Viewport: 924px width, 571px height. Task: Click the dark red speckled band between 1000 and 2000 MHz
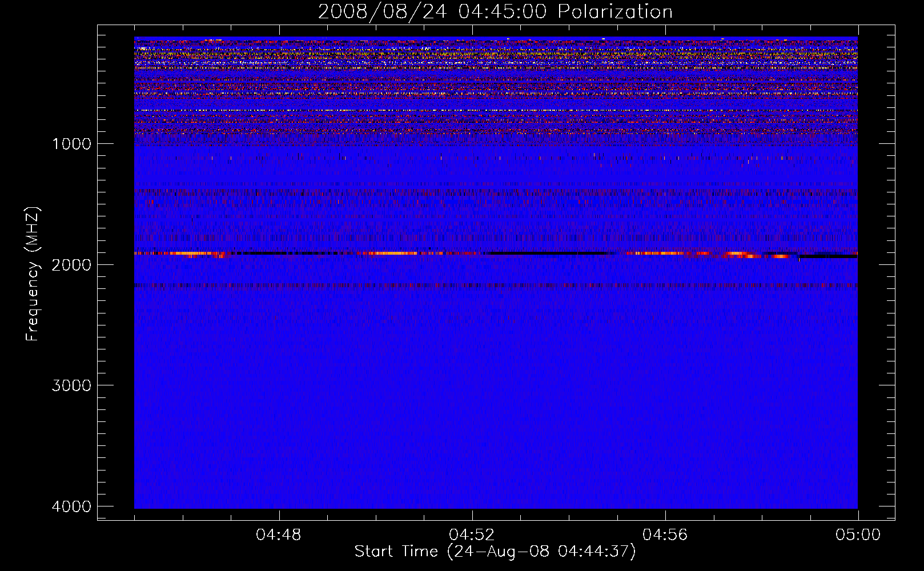coord(496,194)
